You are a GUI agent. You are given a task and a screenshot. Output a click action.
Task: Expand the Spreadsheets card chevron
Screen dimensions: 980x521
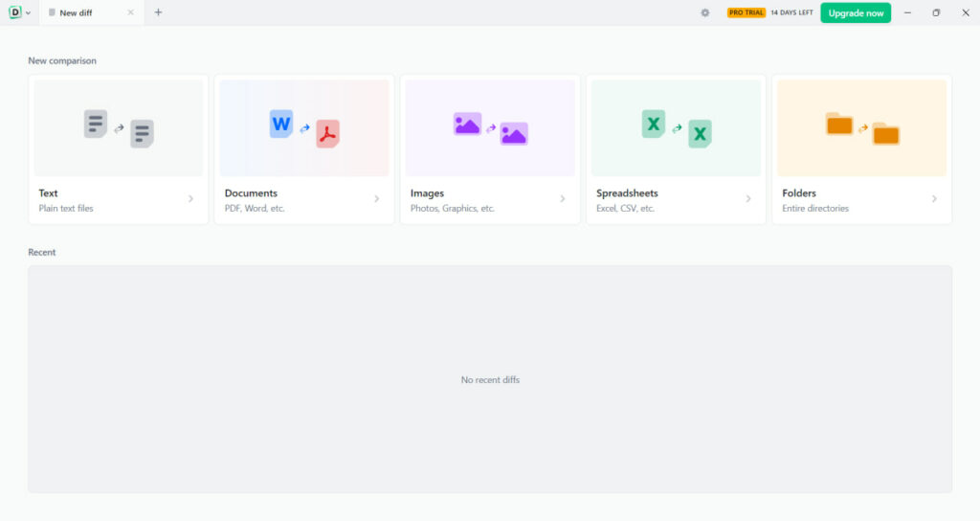tap(748, 199)
